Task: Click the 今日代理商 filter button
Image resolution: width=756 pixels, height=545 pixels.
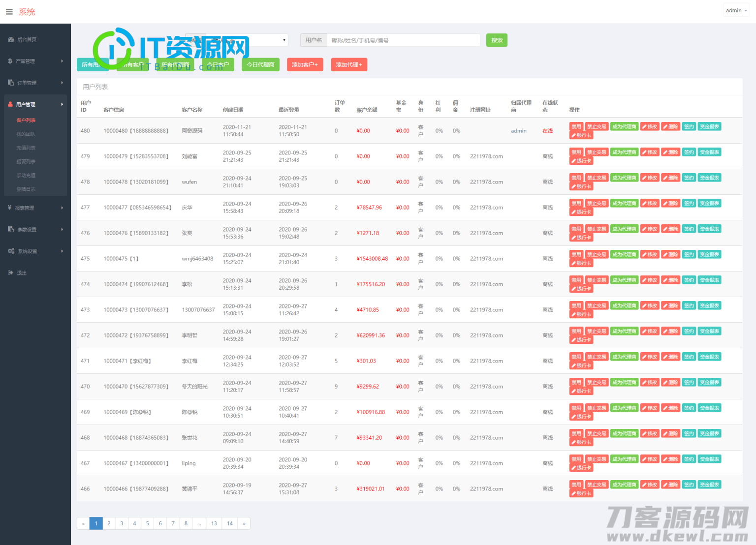Action: coord(261,64)
